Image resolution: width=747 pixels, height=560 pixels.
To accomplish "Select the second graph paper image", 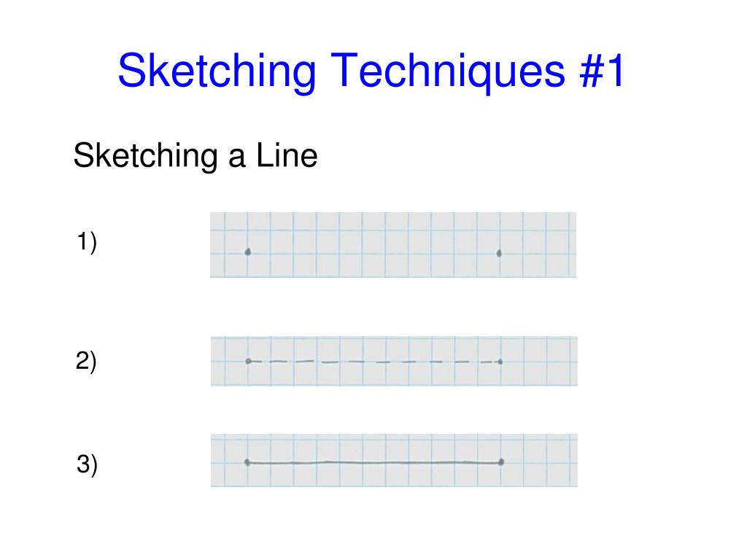I will pyautogui.click(x=394, y=361).
